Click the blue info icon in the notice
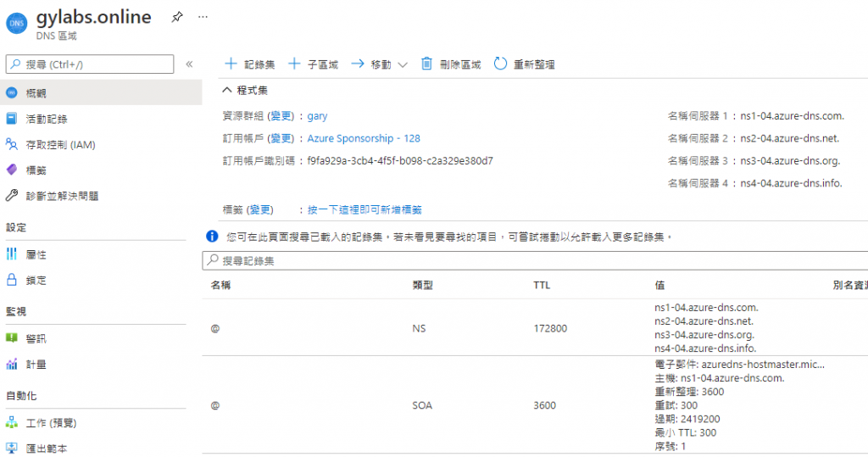Screen dimensions: 868x457 (x=212, y=237)
